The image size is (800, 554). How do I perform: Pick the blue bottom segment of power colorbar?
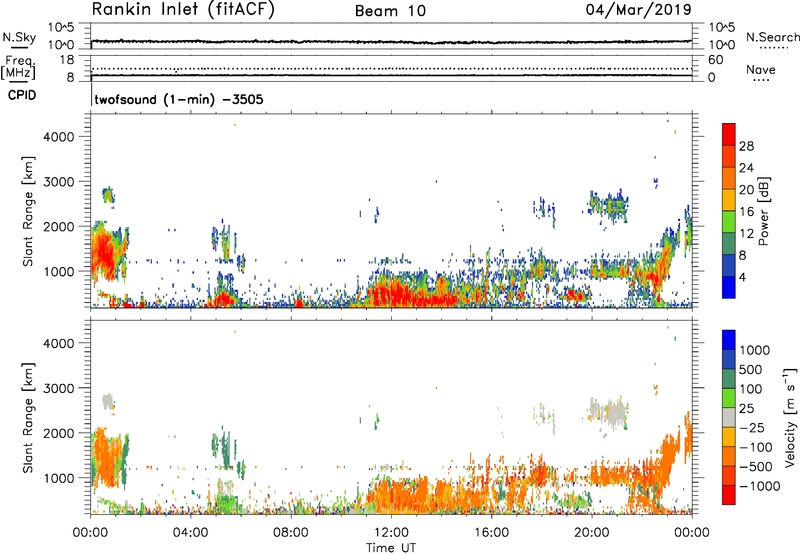click(x=729, y=287)
